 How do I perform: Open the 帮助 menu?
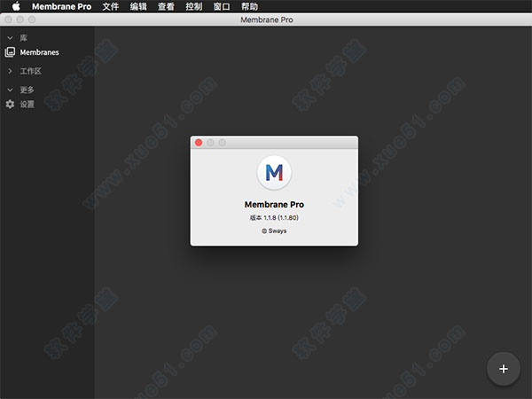click(249, 6)
